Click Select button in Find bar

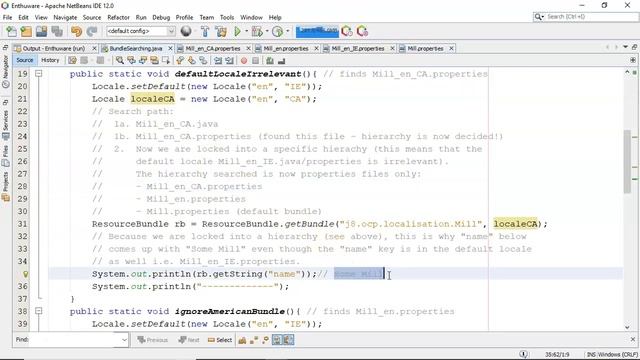[x=220, y=340]
